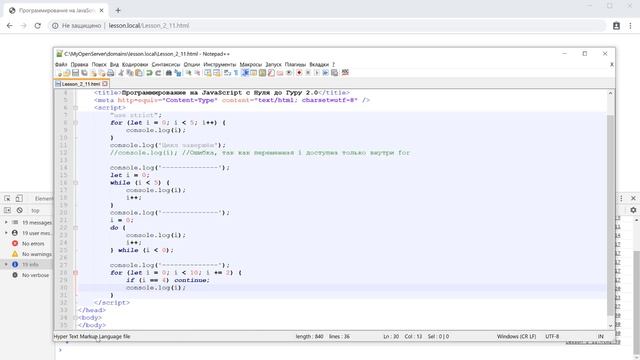Click the last plugin icon in Notepad++ toolbar
Viewport: 640px width, 360px height.
coord(345,73)
